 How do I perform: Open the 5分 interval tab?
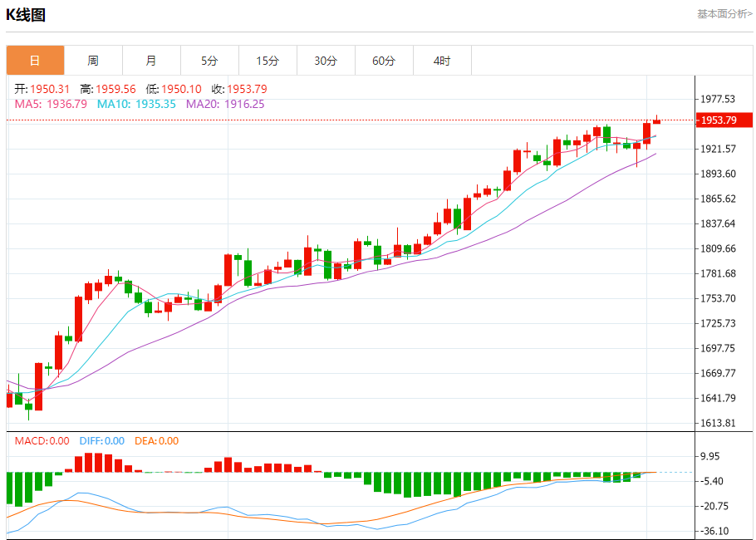209,61
